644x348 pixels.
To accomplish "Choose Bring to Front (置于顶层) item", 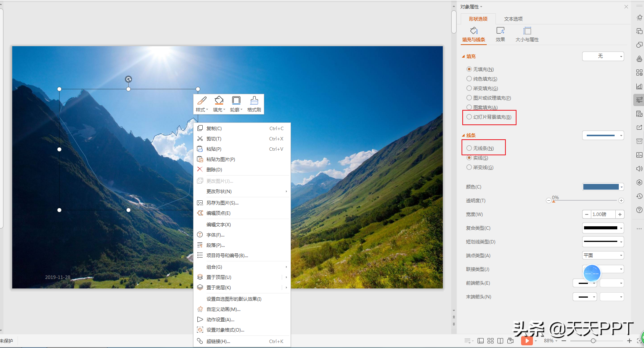I will pos(242,277).
